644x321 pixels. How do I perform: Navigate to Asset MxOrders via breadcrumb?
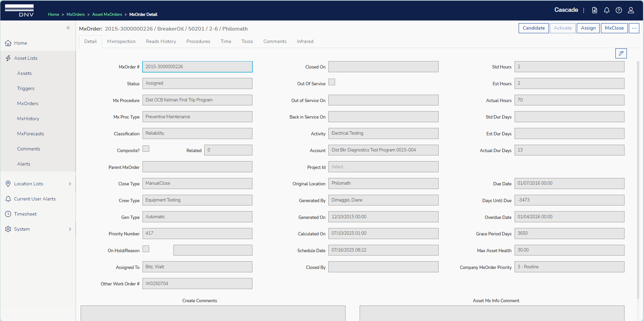(x=107, y=14)
